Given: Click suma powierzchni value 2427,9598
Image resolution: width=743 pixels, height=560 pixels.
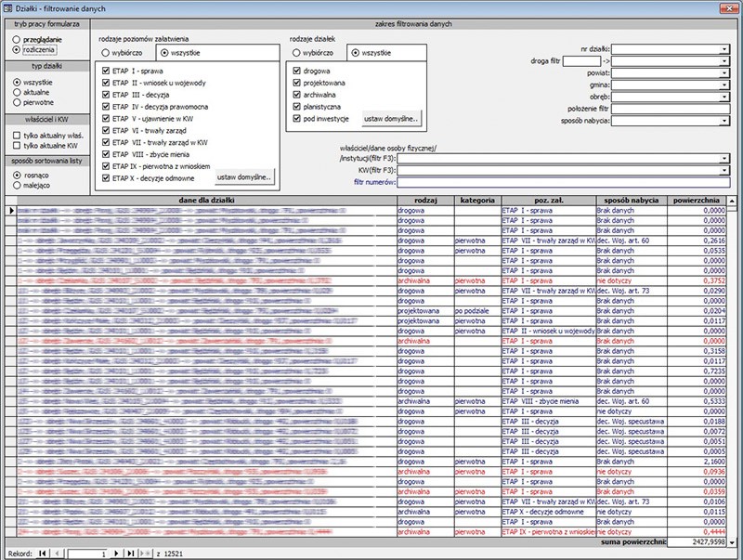Looking at the screenshot, I should click(x=696, y=542).
